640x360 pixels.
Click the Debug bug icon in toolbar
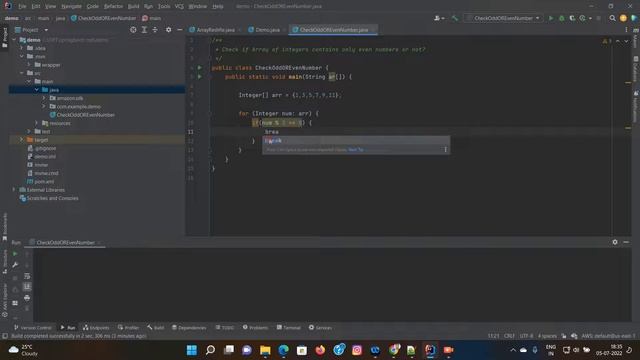[562, 18]
